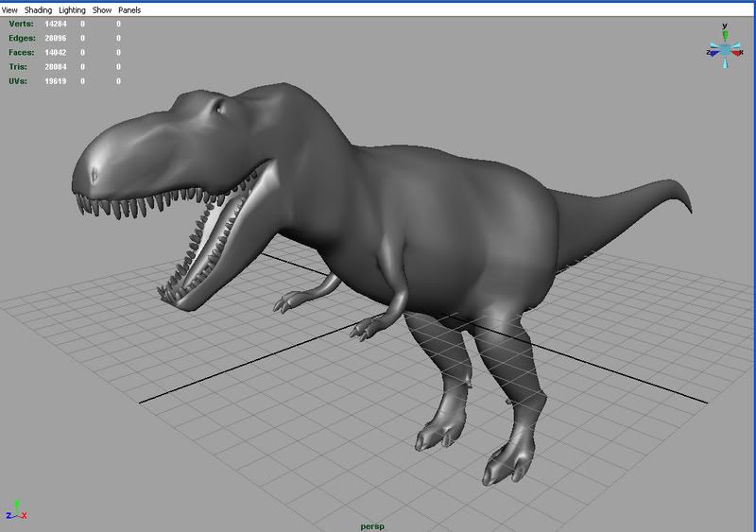Open the Panels menu
Viewport: 756px width, 532px height.
pyautogui.click(x=129, y=9)
